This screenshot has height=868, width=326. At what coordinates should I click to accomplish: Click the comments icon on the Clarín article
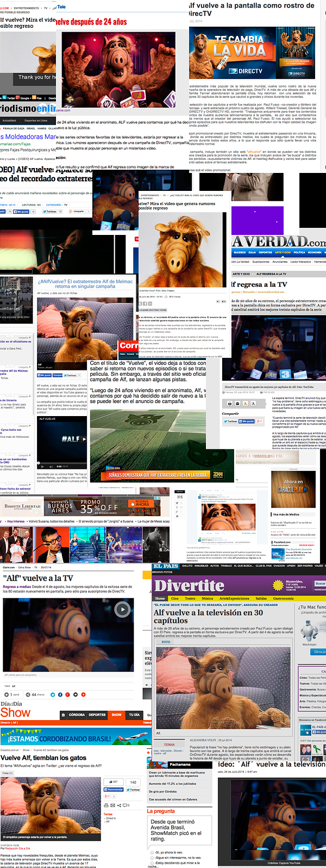[x=7, y=695]
